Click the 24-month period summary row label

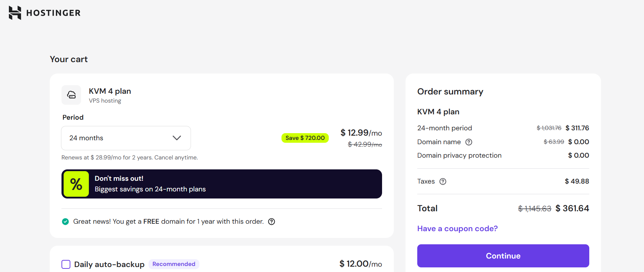[445, 128]
